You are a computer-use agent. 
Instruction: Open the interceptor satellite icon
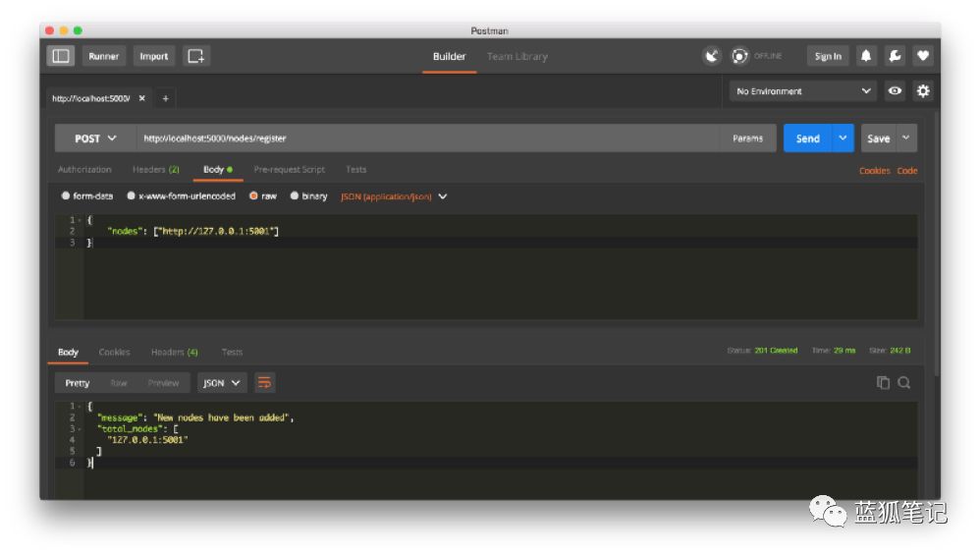[x=712, y=56]
